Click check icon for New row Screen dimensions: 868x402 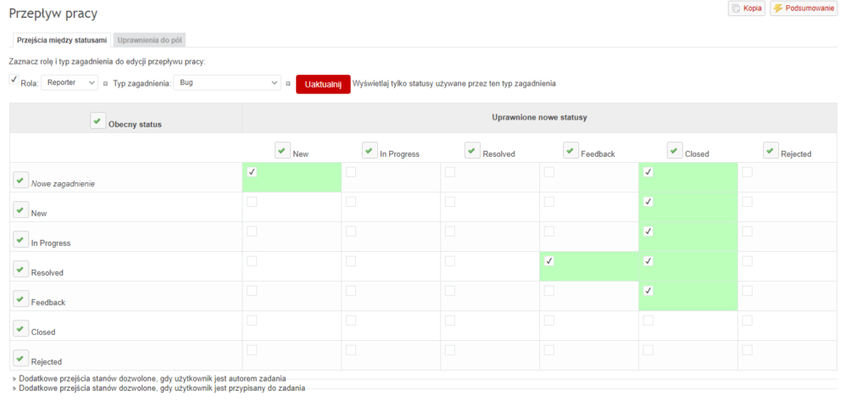[x=21, y=209]
